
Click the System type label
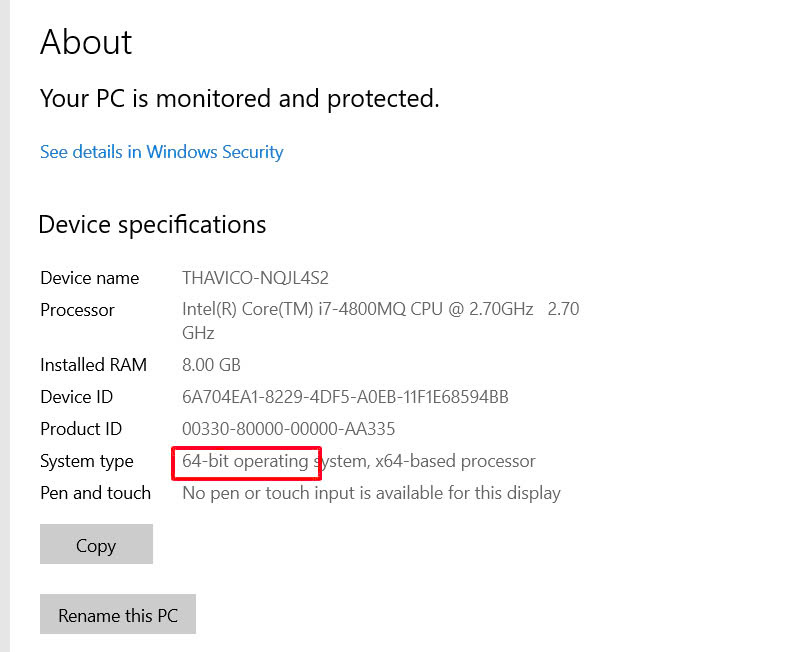87,461
